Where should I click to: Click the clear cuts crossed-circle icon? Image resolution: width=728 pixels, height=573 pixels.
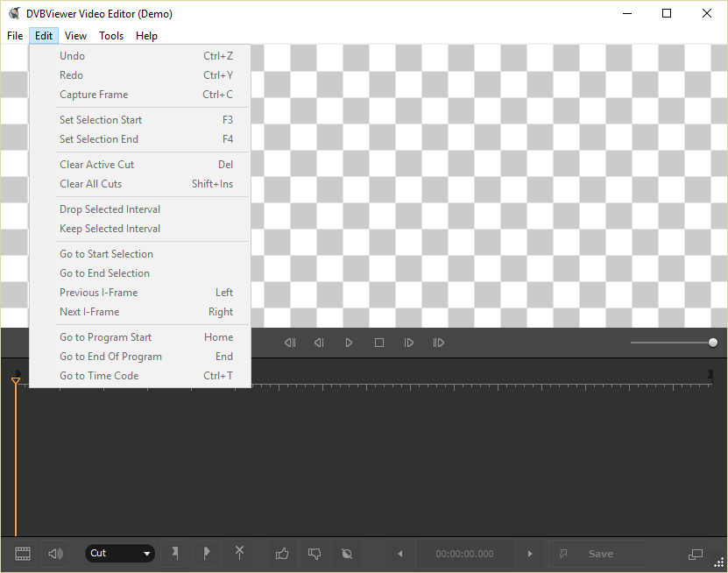pos(347,554)
